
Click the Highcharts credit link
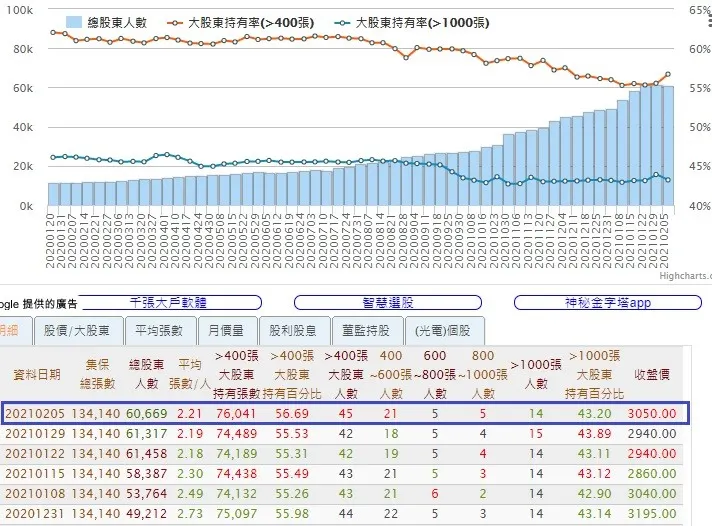(685, 276)
